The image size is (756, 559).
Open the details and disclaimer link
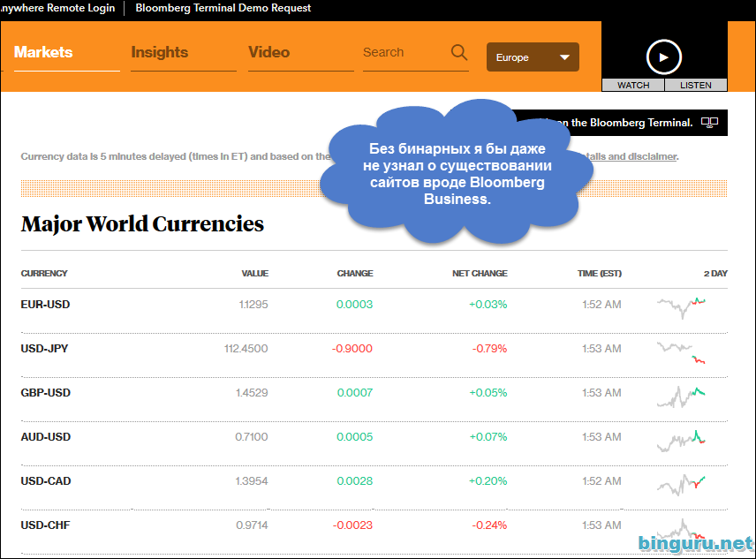(x=631, y=156)
